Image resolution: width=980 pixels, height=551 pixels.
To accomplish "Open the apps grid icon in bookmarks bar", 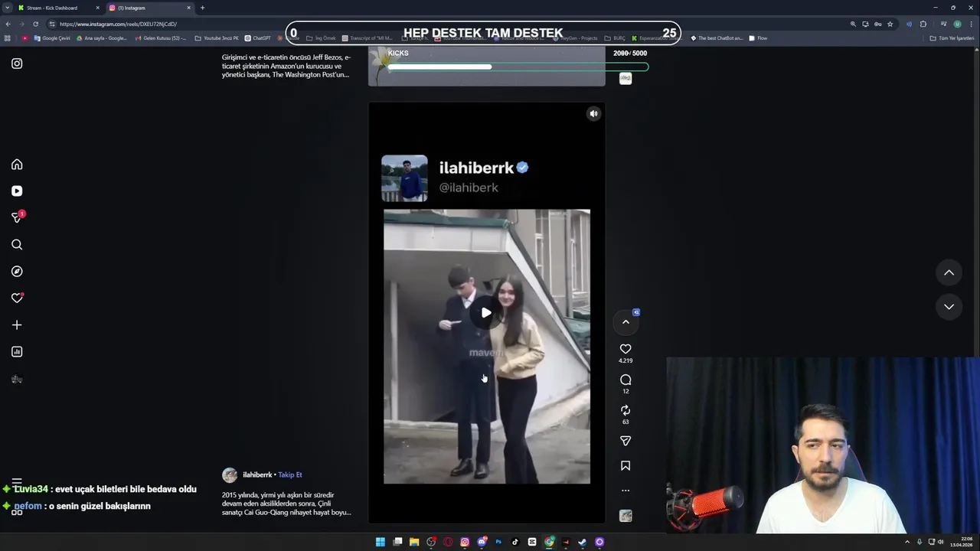I will coord(8,38).
